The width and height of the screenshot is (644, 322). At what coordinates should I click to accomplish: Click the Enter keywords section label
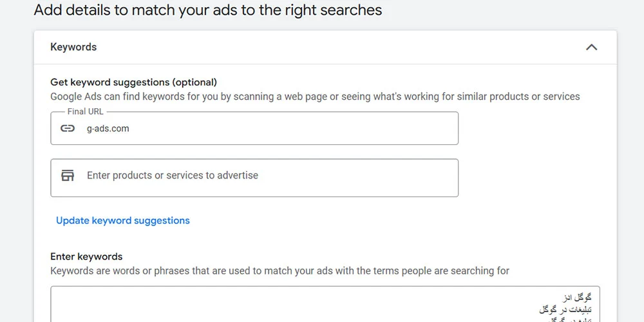pyautogui.click(x=86, y=256)
